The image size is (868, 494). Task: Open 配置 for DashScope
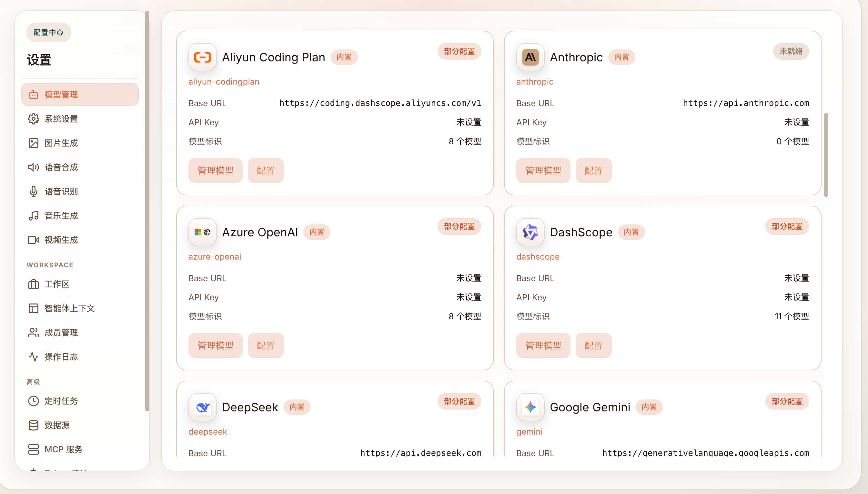coord(593,345)
